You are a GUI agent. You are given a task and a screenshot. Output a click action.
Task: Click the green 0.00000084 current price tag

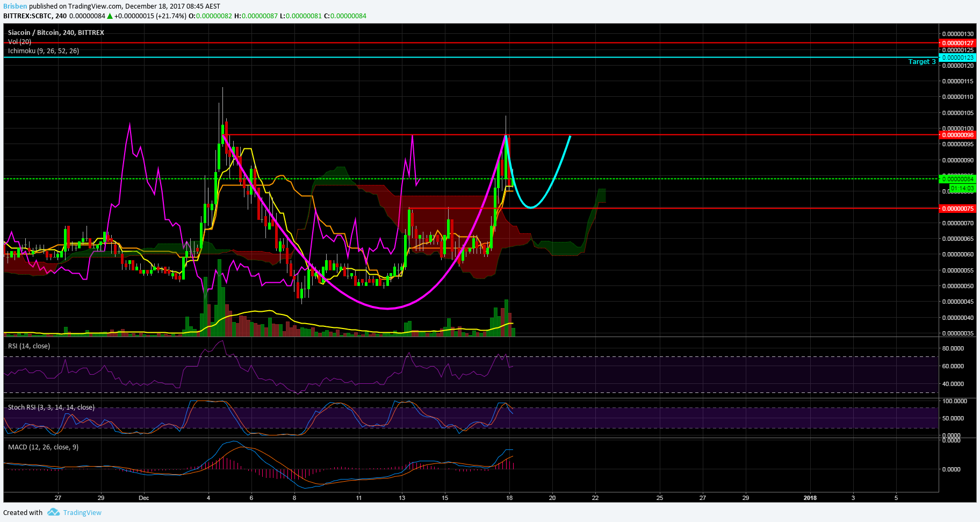pyautogui.click(x=958, y=179)
